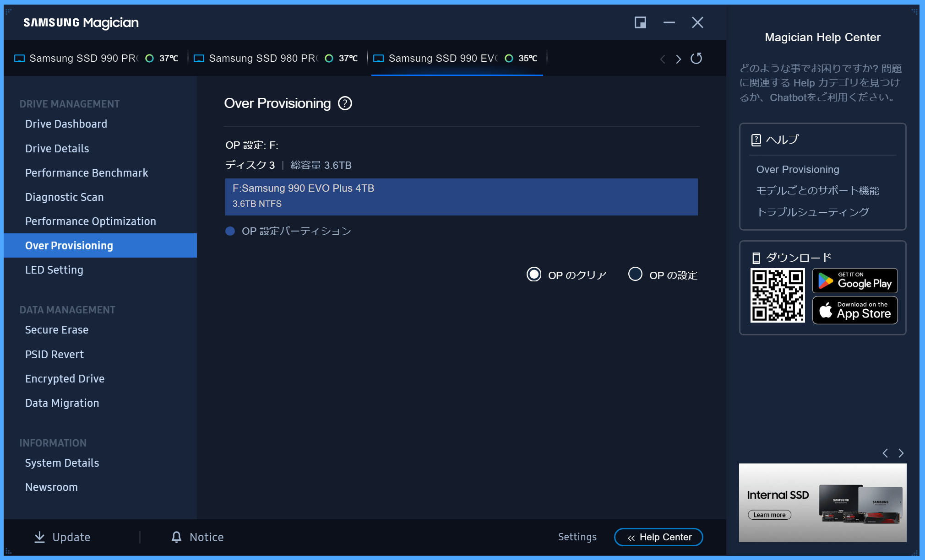
Task: Show previous banner with left arrow
Action: pos(885,453)
